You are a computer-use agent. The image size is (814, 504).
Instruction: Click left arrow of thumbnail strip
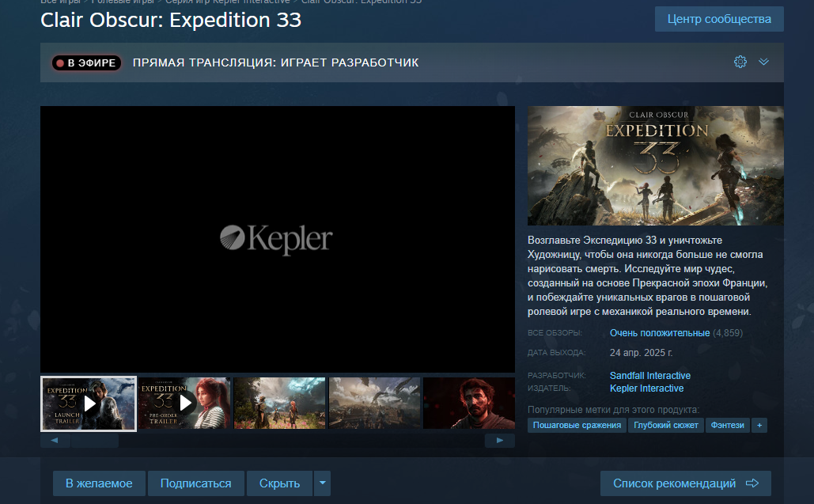55,440
